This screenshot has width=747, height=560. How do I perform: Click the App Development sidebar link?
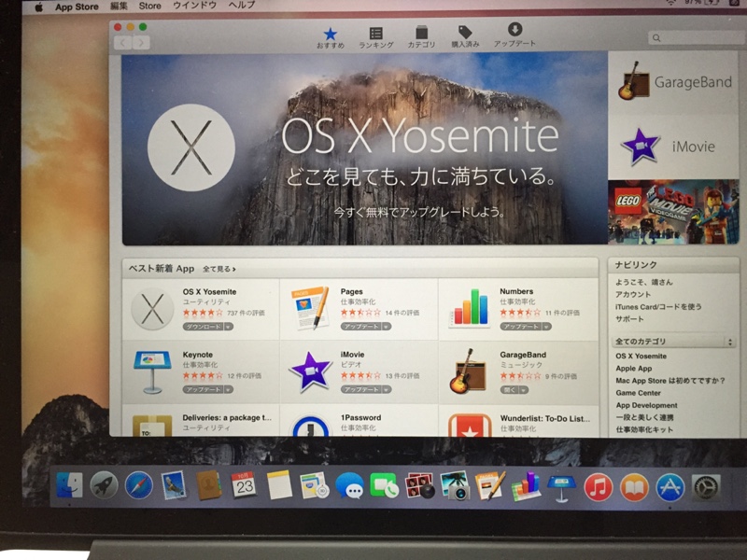point(646,406)
